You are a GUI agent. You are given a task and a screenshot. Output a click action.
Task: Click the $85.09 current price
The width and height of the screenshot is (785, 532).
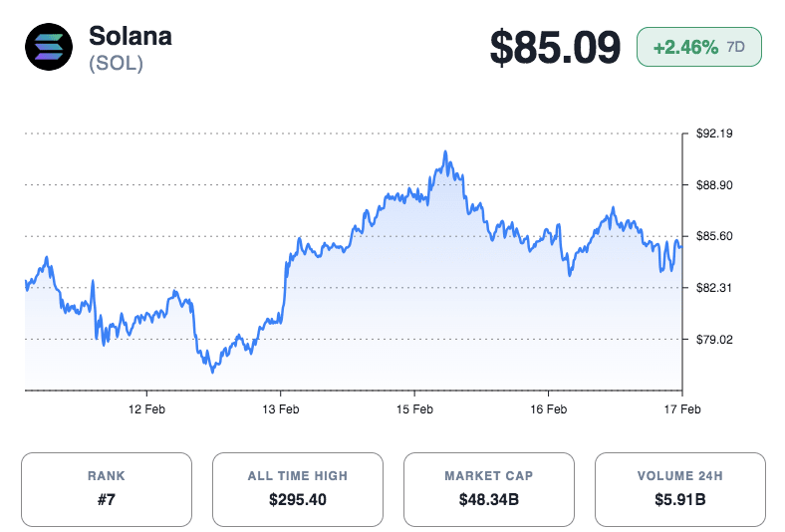[555, 48]
